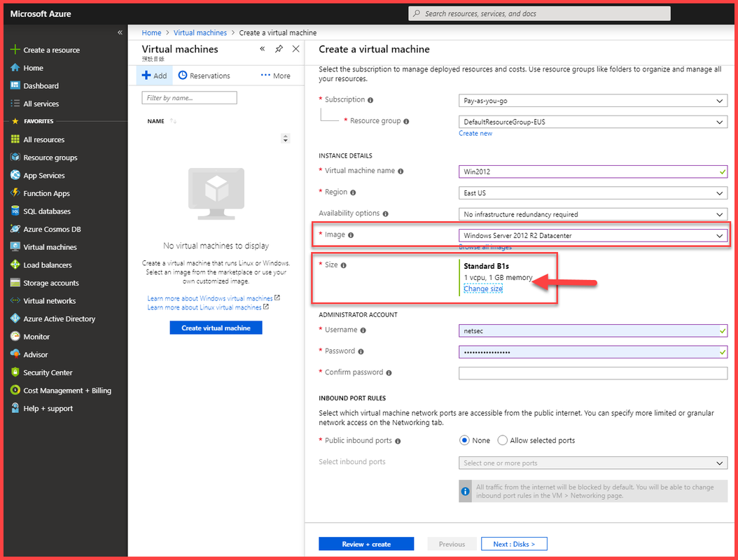Click the Next : Disks button
Image resolution: width=738 pixels, height=560 pixels.
[514, 544]
